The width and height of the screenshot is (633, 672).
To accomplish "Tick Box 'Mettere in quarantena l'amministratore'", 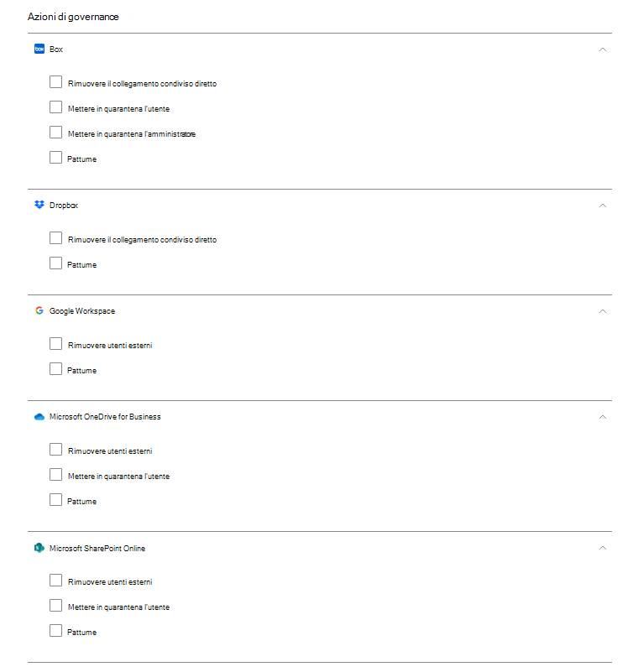I will (x=56, y=133).
